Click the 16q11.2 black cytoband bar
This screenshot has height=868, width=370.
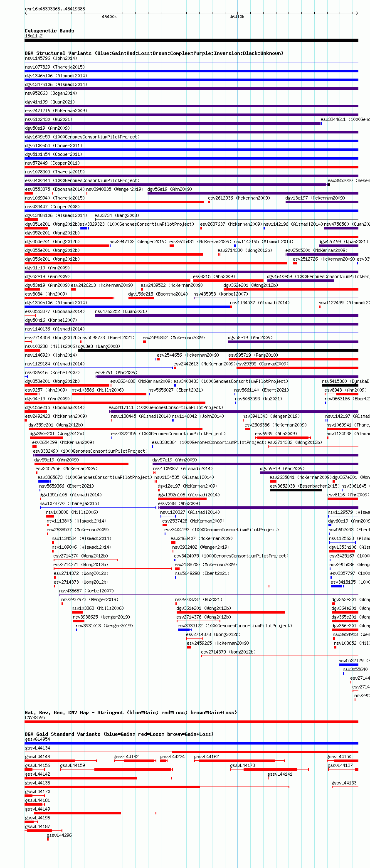point(191,40)
